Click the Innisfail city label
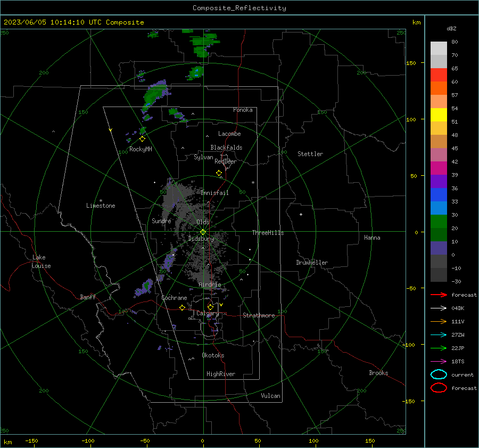Screen dimensions: 479x448 tap(214, 193)
